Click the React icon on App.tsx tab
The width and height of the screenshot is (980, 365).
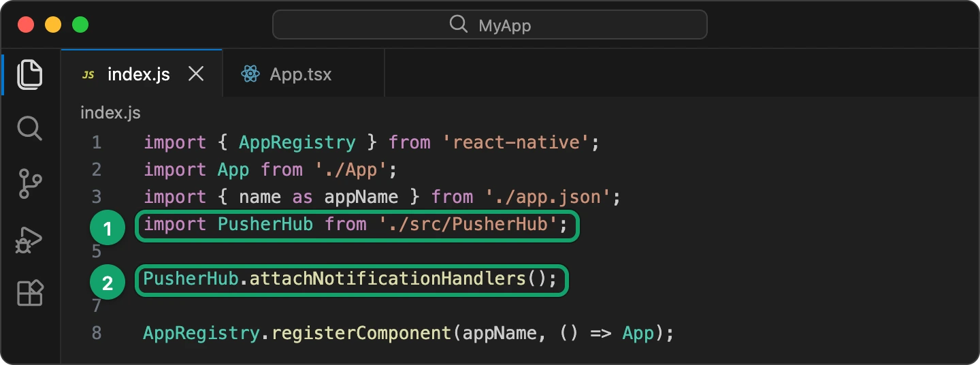(x=250, y=74)
